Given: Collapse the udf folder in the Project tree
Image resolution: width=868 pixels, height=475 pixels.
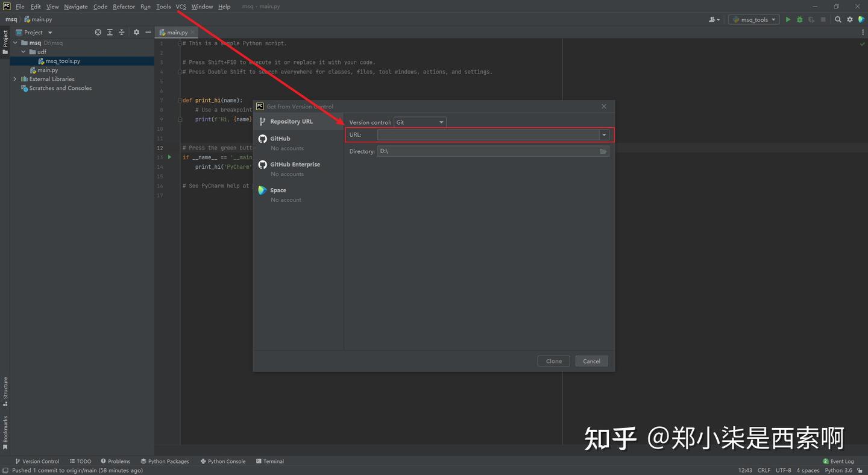Looking at the screenshot, I should (23, 51).
